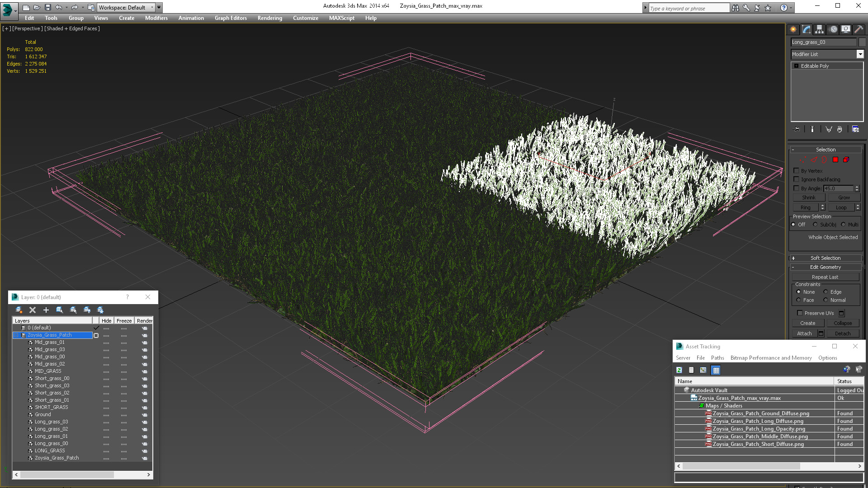Click the Attach button
The width and height of the screenshot is (868, 488).
(x=804, y=333)
